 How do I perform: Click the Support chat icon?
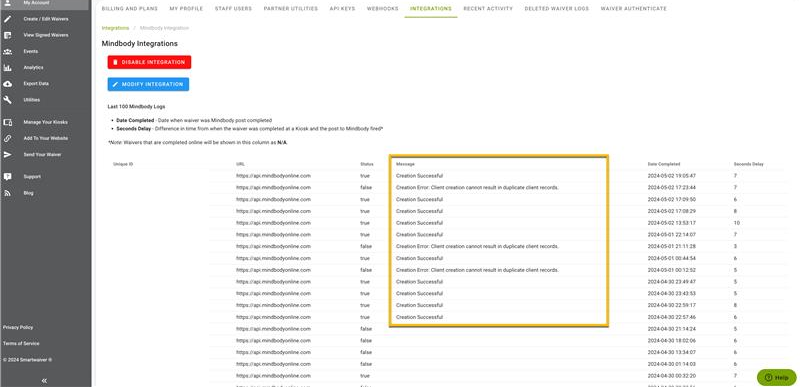(8, 177)
